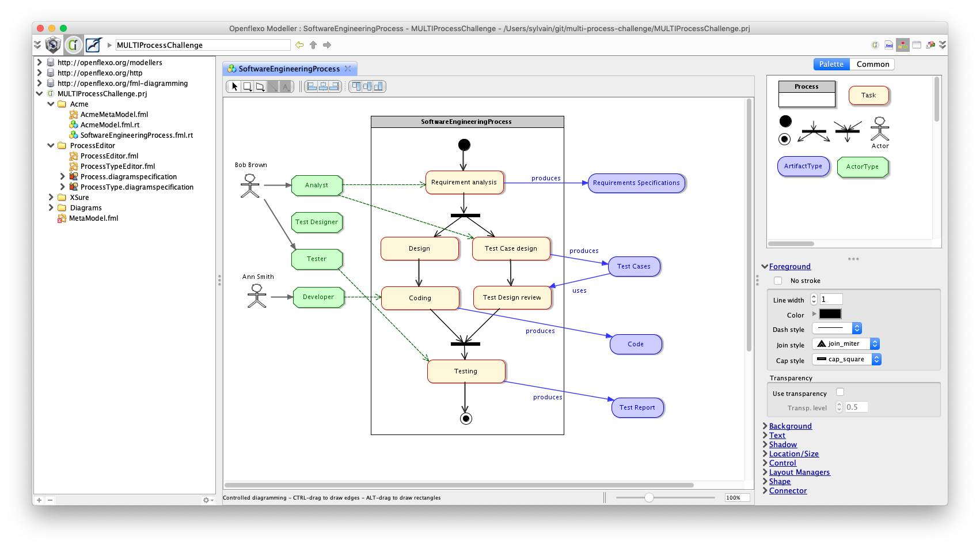Switch to the diagram perspective icon
Image resolution: width=980 pixels, height=548 pixels.
pos(903,45)
